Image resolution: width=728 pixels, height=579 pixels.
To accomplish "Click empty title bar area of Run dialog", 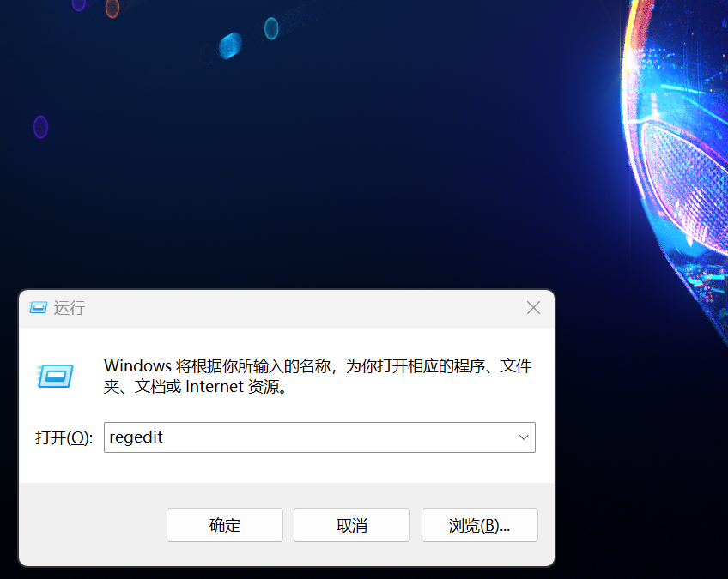I will (x=302, y=308).
